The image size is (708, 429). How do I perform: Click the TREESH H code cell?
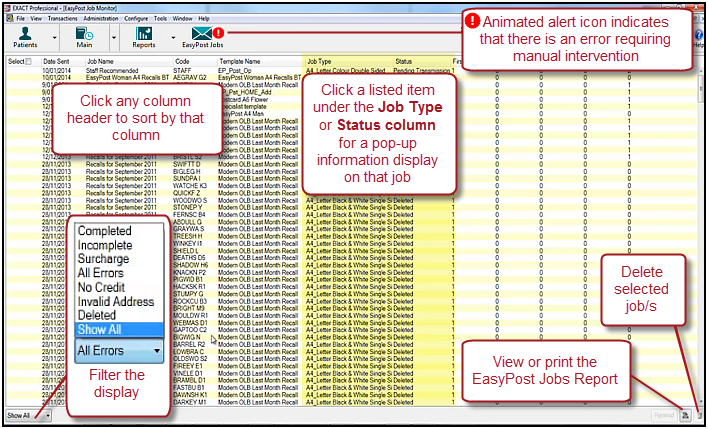pyautogui.click(x=188, y=236)
